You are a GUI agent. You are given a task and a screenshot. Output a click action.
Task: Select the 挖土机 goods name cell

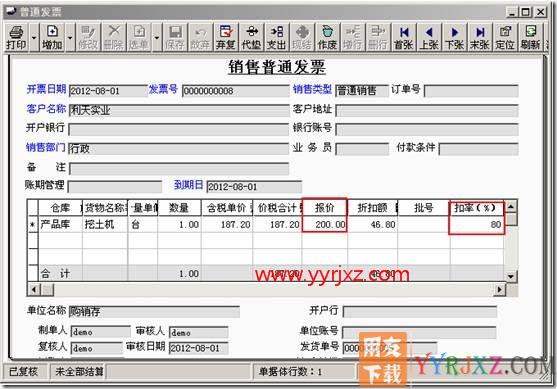[x=105, y=225]
